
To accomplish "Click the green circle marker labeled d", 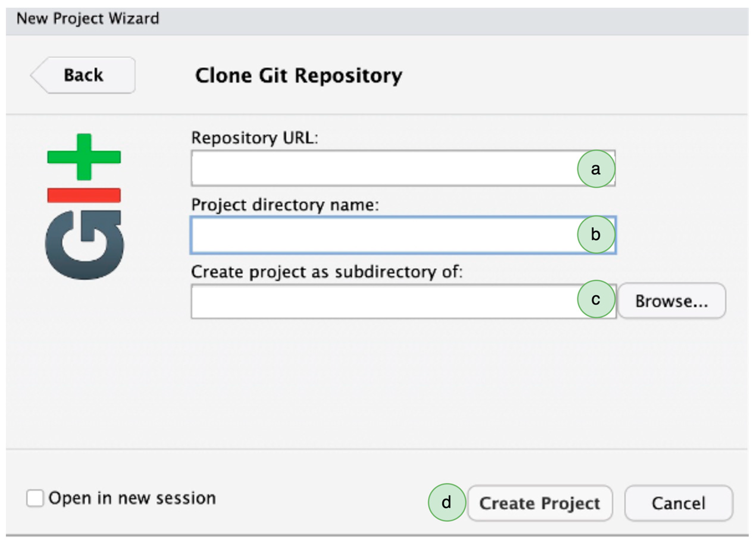I will [447, 502].
